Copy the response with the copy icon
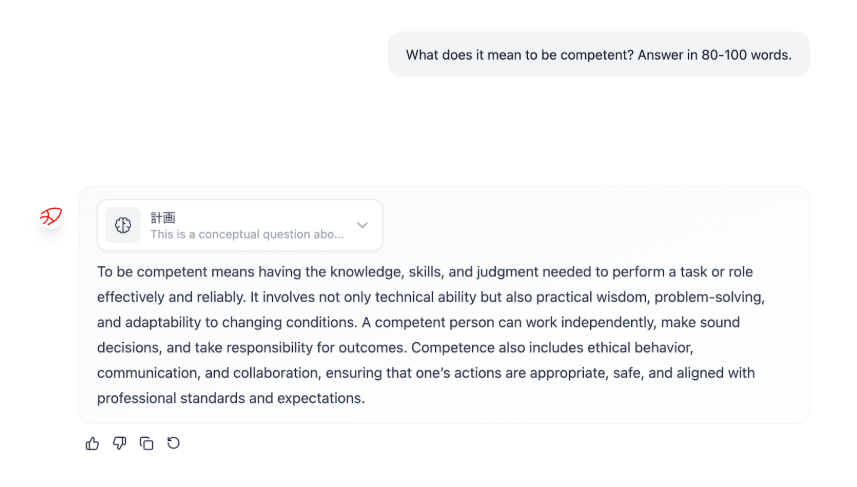The width and height of the screenshot is (857, 487). pos(147,443)
